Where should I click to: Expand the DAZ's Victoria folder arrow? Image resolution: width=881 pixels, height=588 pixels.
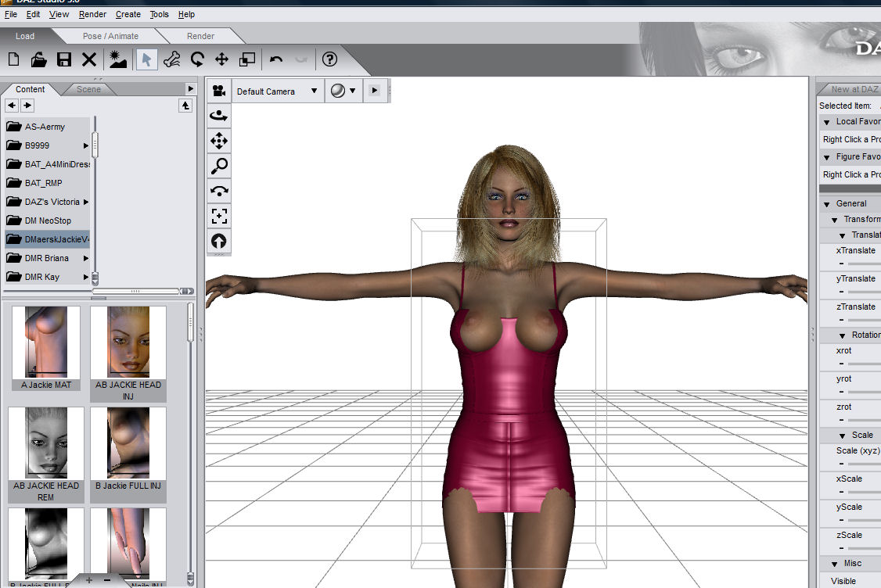pos(86,202)
